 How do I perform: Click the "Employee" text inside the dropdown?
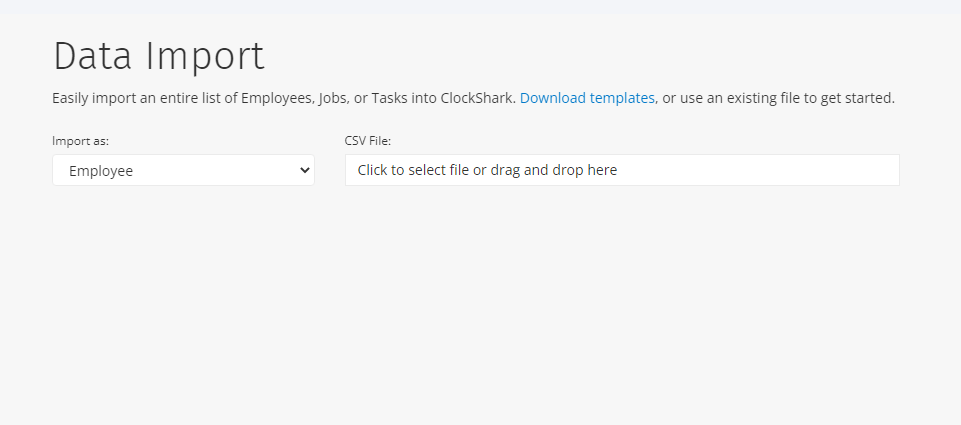(101, 171)
